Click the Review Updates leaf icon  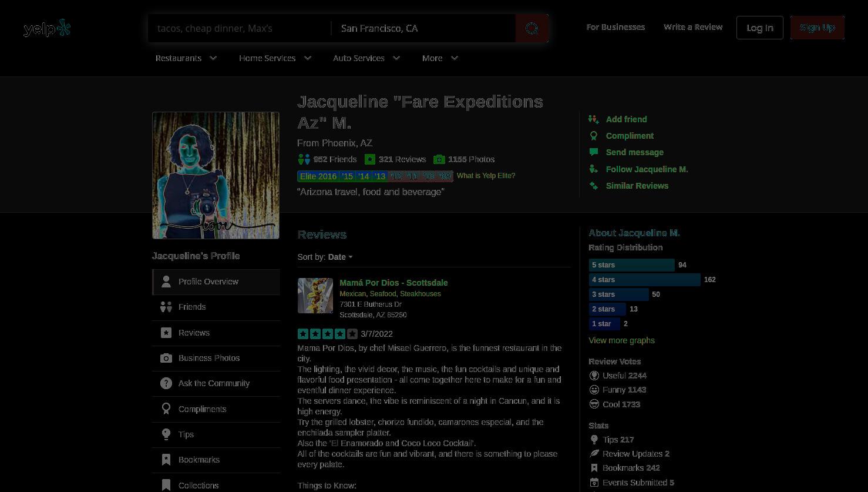point(594,454)
